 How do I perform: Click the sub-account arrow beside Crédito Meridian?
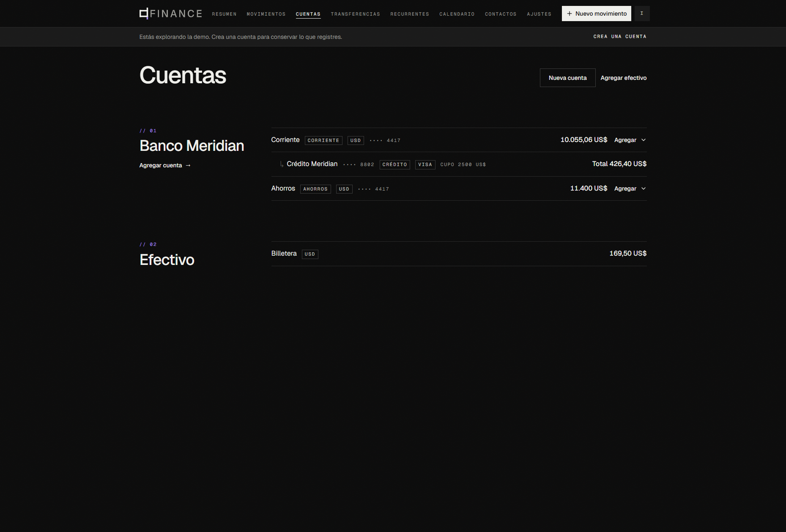[282, 164]
